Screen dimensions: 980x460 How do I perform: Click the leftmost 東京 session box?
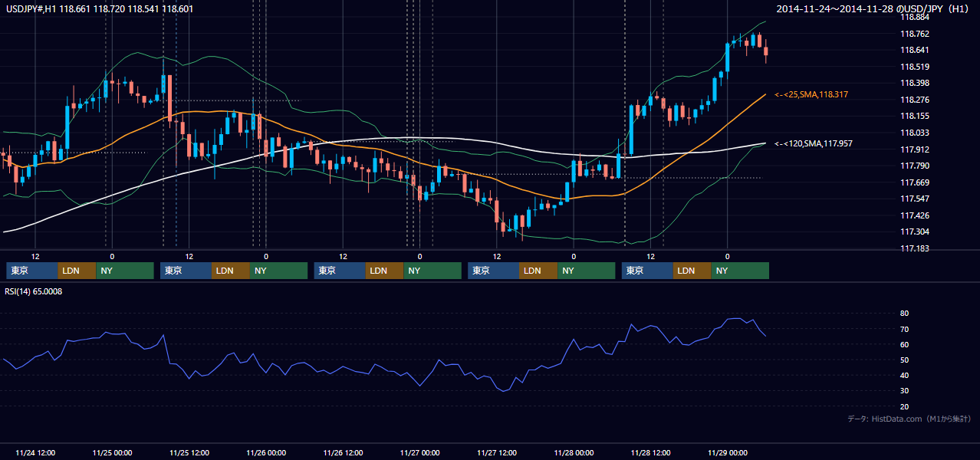[32, 271]
